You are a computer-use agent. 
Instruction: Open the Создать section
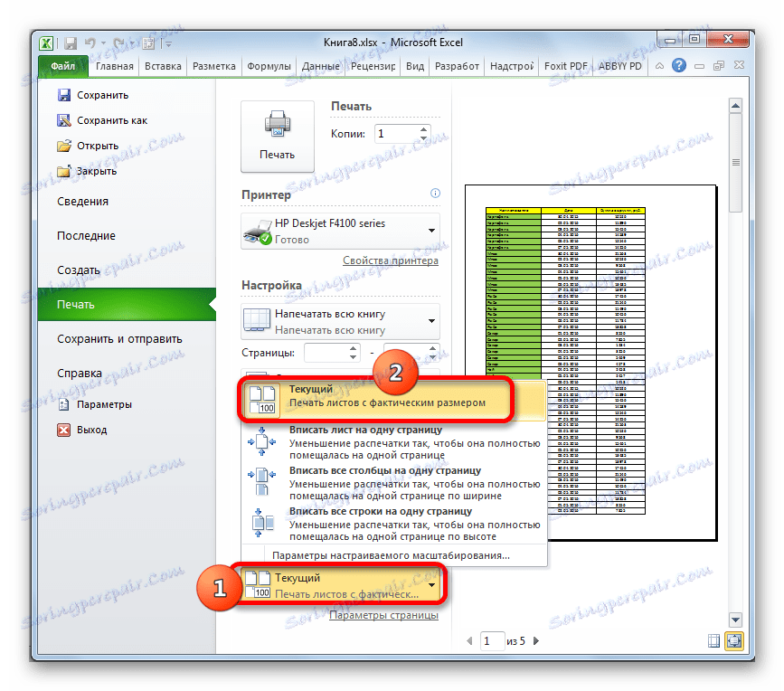[79, 270]
